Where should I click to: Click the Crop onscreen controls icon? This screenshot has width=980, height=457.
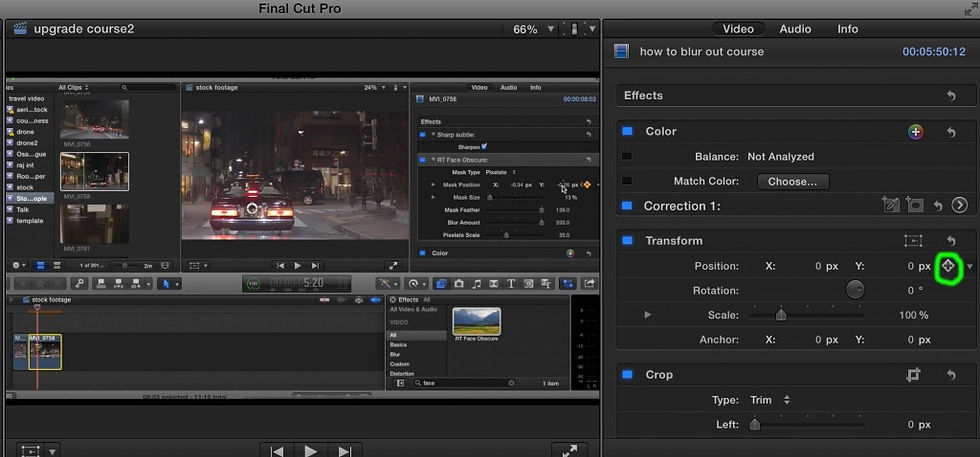pos(913,374)
